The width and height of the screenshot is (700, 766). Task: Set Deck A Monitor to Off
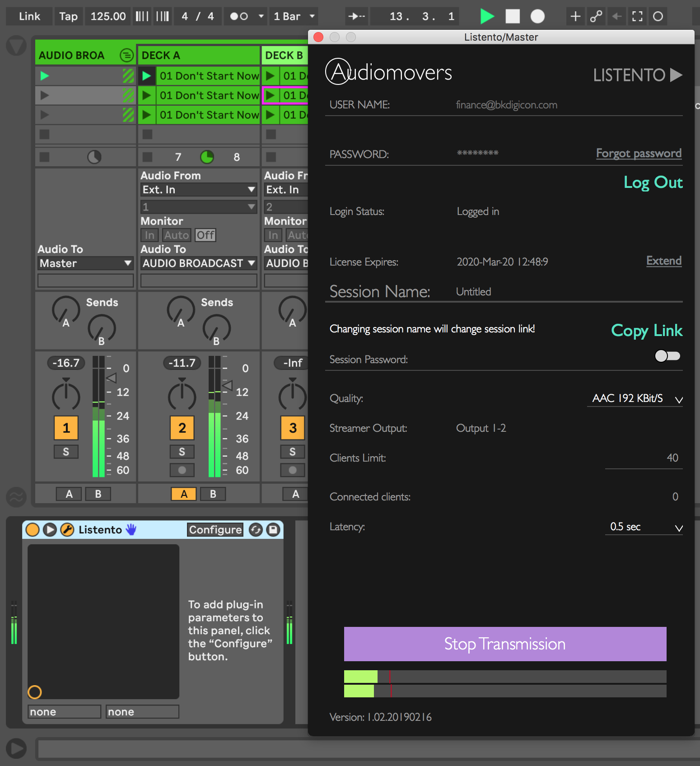tap(205, 235)
